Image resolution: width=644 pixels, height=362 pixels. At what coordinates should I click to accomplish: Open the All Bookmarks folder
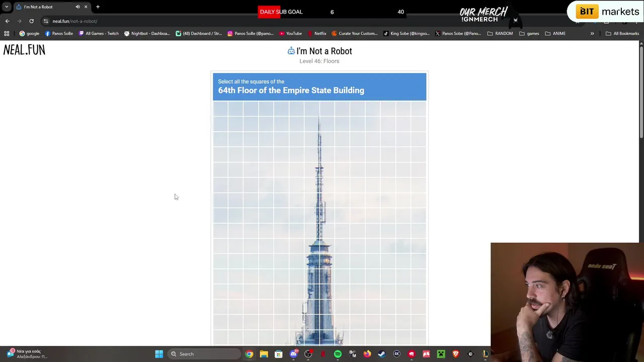click(622, 34)
